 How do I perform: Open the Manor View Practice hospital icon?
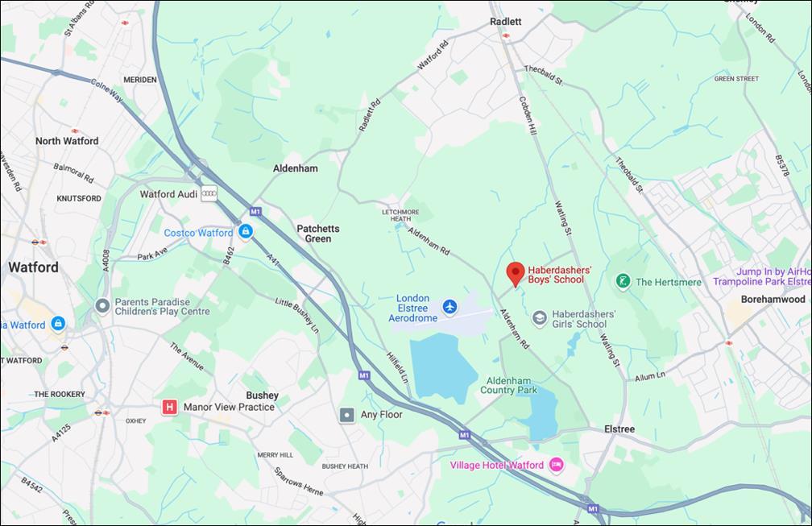pos(169,408)
